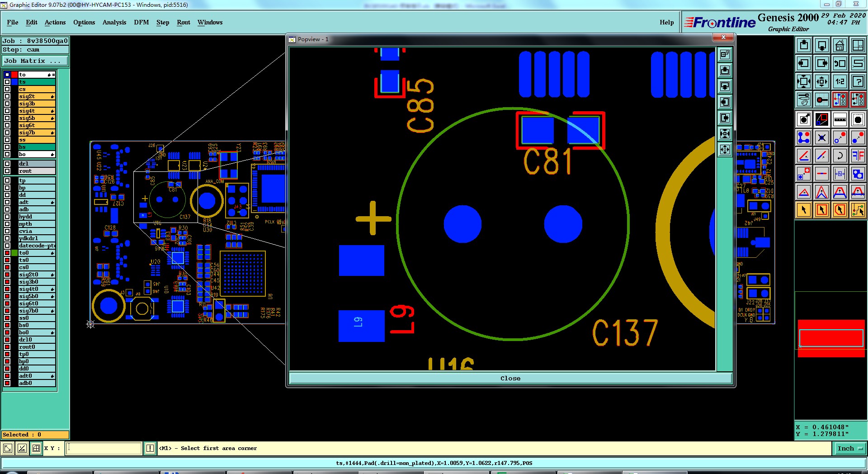Screen dimensions: 868x474
Task: Select the sig4t layer row
Action: click(37, 111)
